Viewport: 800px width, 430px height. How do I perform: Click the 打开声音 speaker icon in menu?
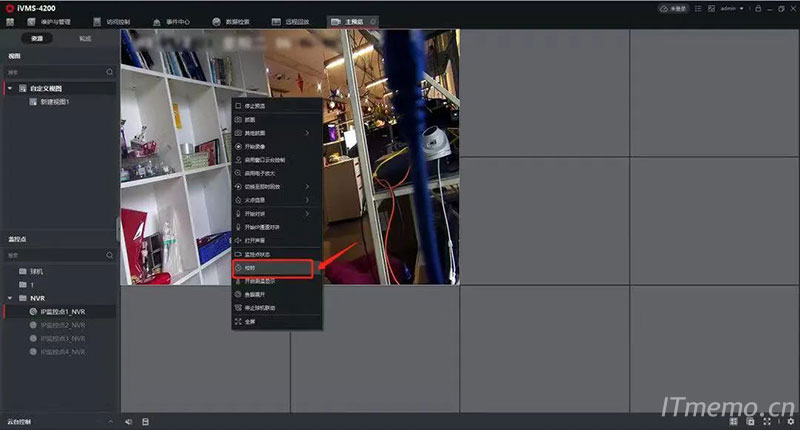coord(238,241)
